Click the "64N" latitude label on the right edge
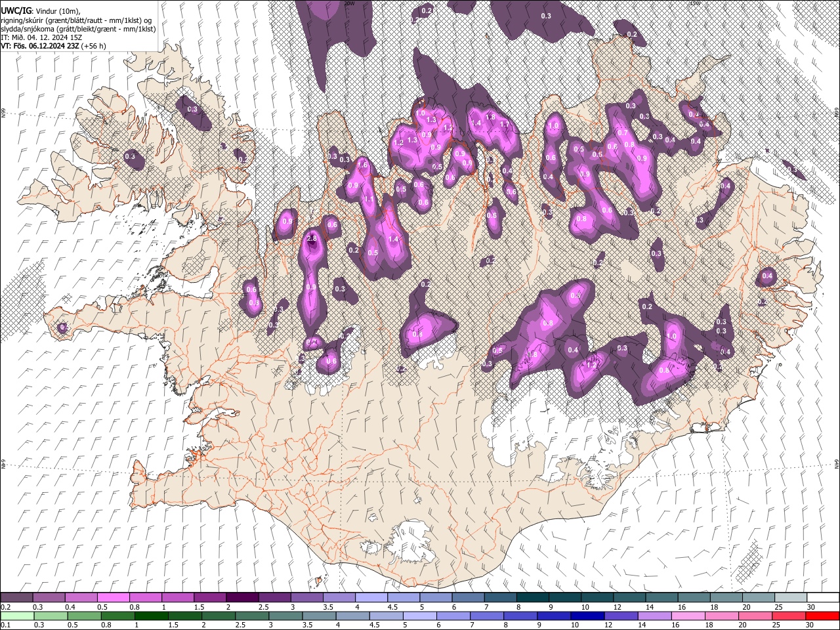This screenshot has width=840, height=630. click(x=837, y=463)
